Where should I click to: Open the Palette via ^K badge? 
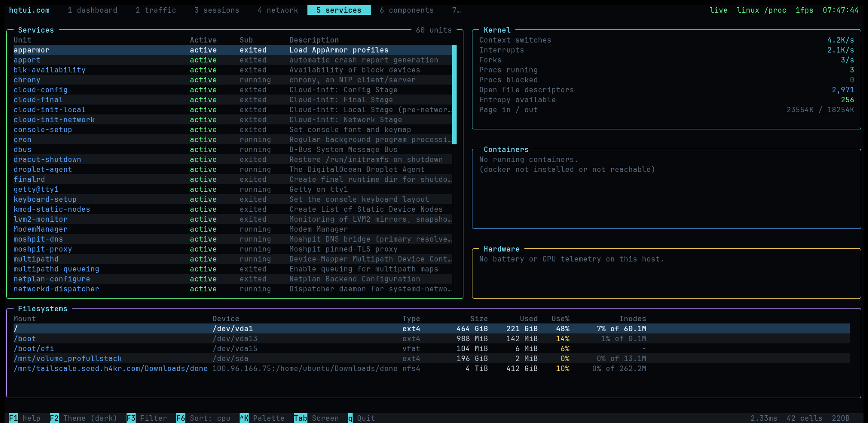244,418
